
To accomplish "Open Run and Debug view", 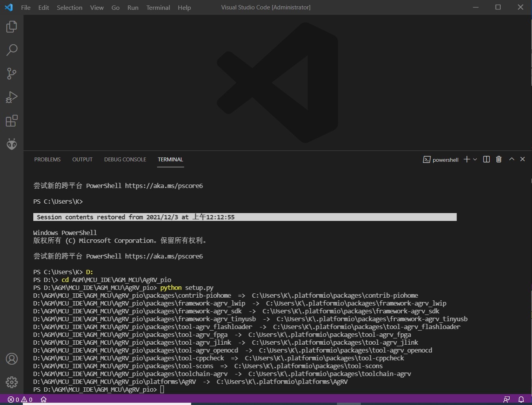I will point(12,97).
